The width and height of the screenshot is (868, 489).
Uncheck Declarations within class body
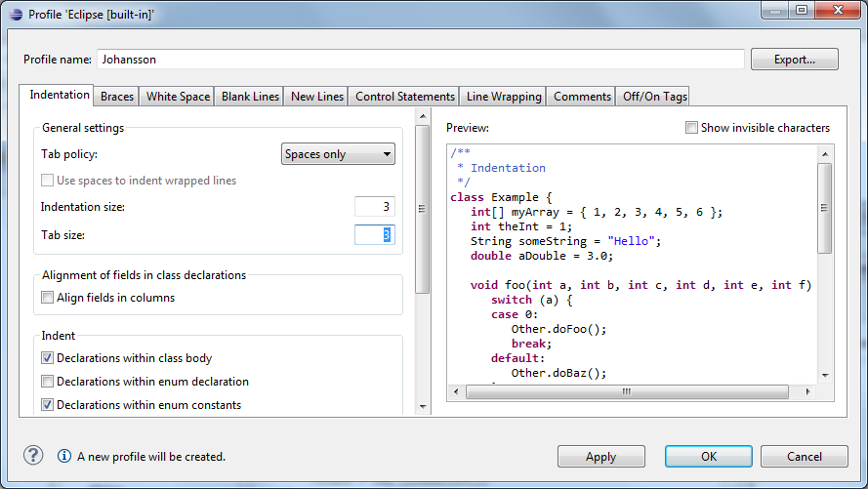(48, 358)
